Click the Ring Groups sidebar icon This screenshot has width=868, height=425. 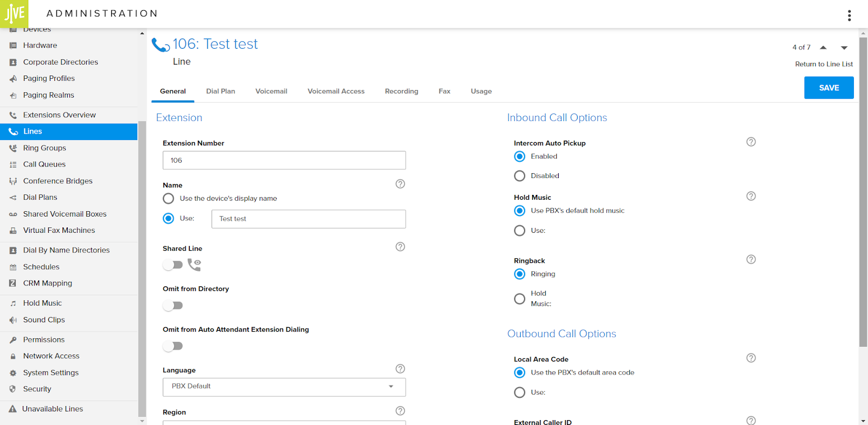click(x=13, y=148)
